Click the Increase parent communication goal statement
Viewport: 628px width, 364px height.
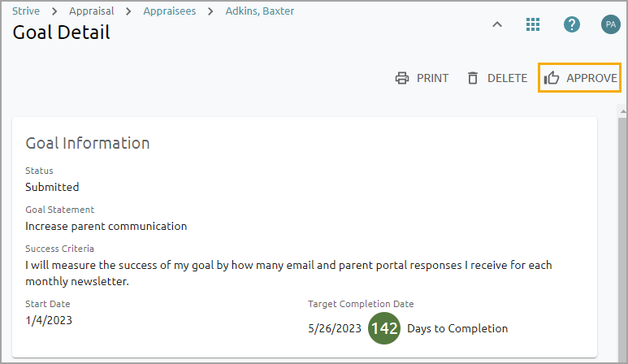click(106, 226)
